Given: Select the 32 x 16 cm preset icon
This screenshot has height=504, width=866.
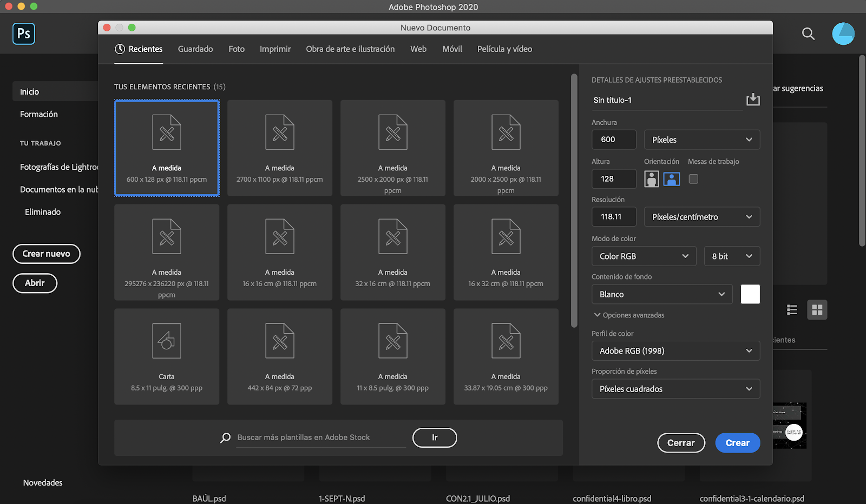Looking at the screenshot, I should pos(393,236).
